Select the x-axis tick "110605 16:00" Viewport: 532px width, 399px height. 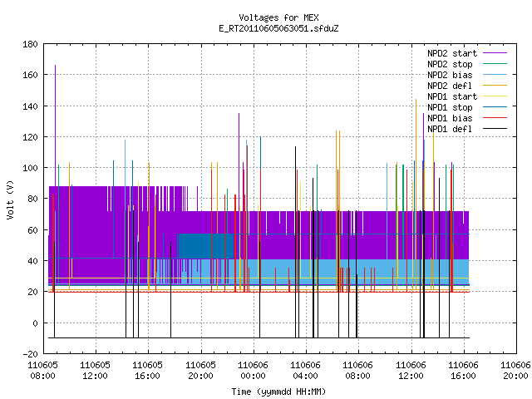pos(148,371)
